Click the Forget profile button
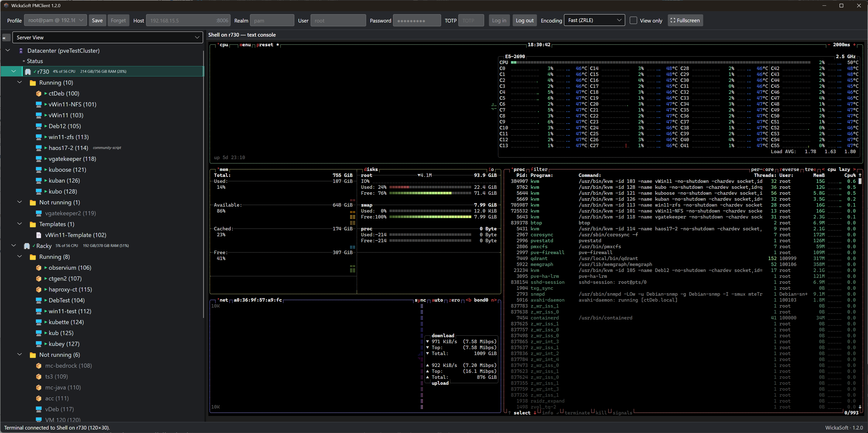The height and width of the screenshot is (433, 868). pyautogui.click(x=118, y=21)
